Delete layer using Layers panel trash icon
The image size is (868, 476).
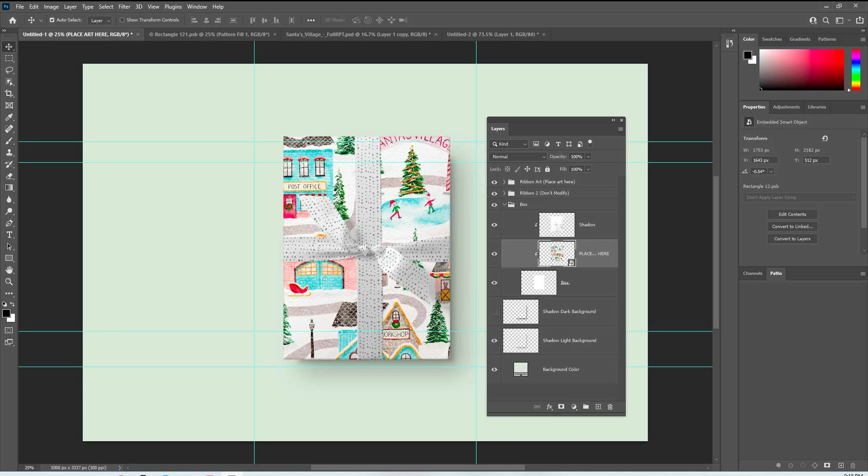click(x=610, y=407)
